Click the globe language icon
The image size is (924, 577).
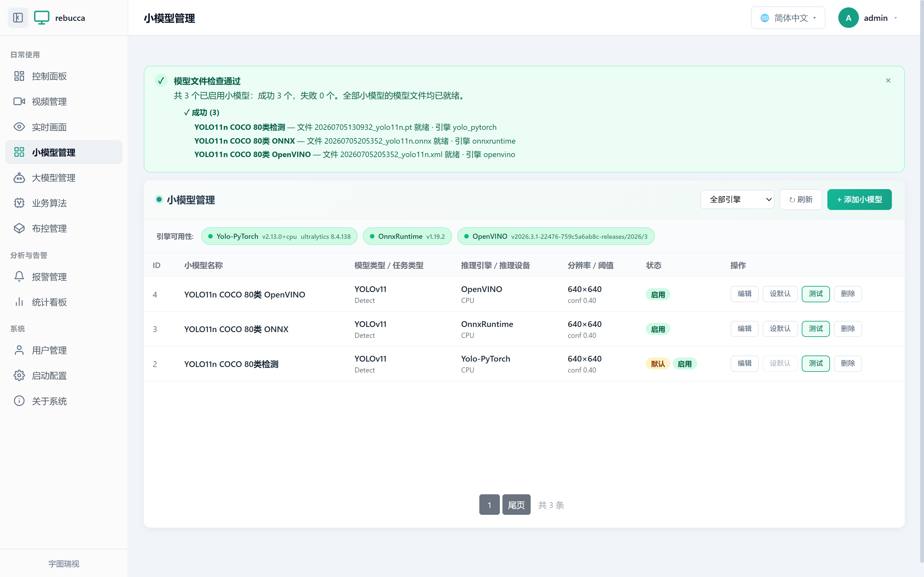[765, 18]
